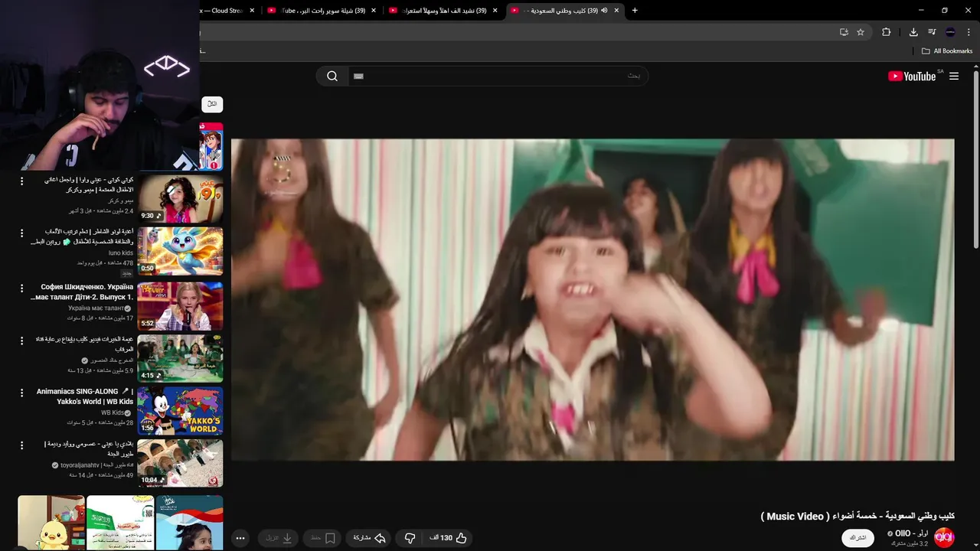Open the 'Україна має талант' channel name
This screenshot has width=980, height=551.
tap(96, 308)
